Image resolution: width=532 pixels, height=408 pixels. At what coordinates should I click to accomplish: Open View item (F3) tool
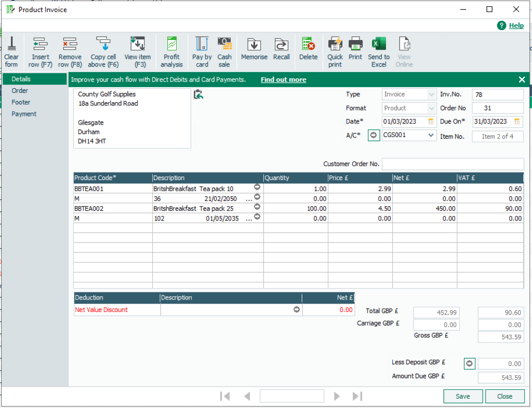pos(138,52)
